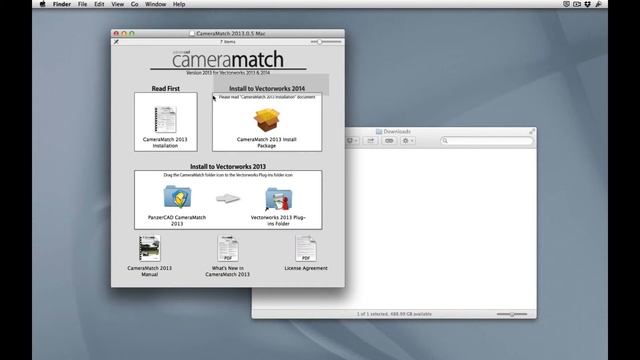Click the '7 items' text in CameraMatch window
Viewport: 640px width, 360px height.
228,42
